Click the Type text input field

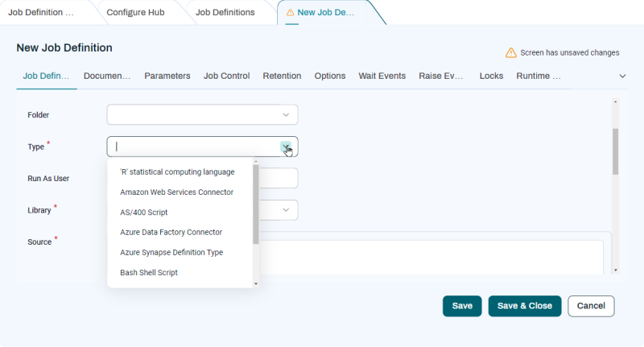193,147
